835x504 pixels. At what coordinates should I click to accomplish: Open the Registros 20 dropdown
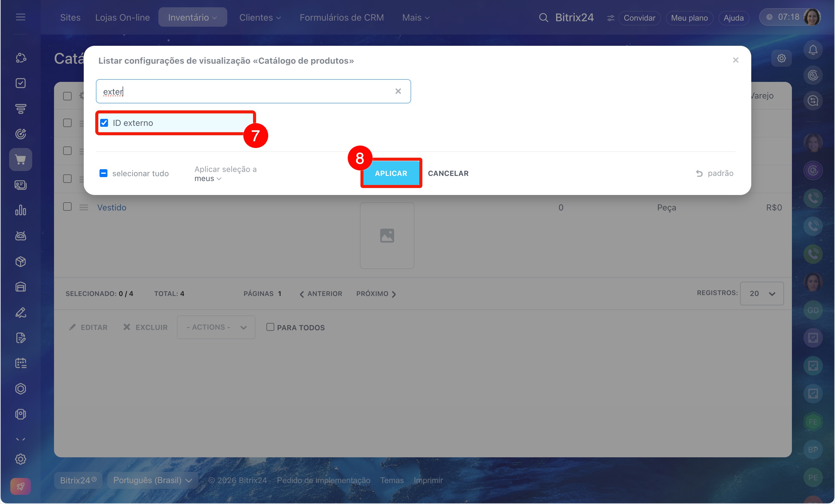point(761,293)
